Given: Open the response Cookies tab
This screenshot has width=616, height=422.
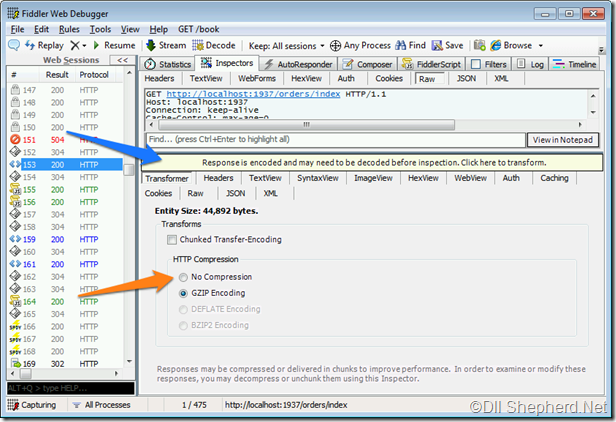Looking at the screenshot, I should click(x=158, y=194).
